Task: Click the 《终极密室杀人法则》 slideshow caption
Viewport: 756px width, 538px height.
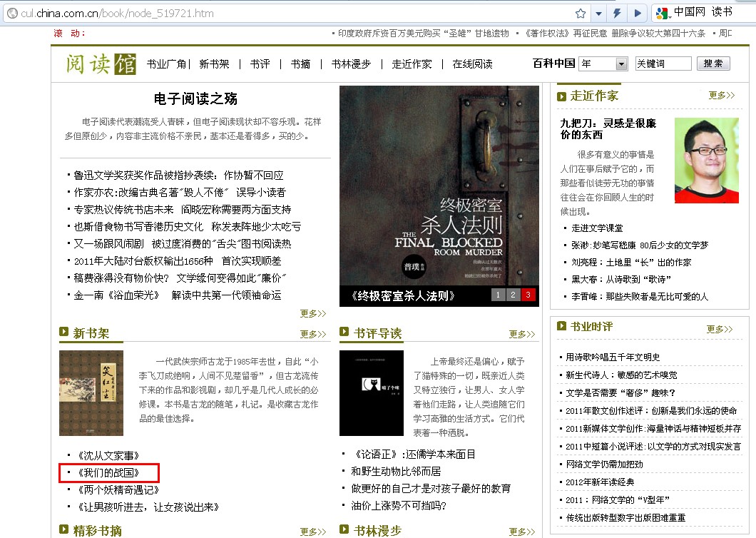Action: coord(403,296)
